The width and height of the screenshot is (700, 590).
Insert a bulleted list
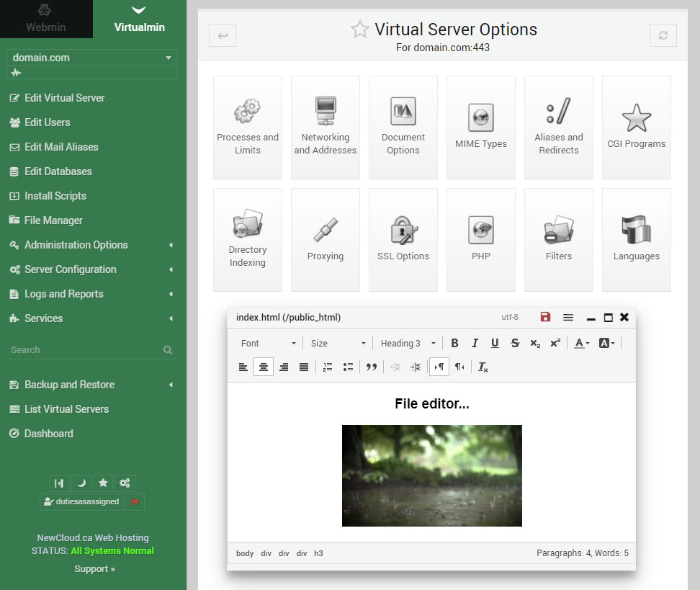click(x=349, y=367)
